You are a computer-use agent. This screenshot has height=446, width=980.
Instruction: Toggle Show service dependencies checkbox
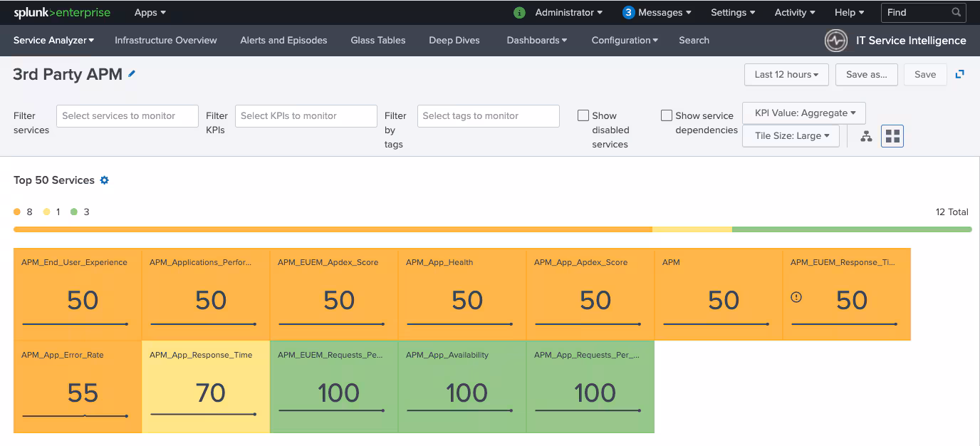tap(667, 115)
